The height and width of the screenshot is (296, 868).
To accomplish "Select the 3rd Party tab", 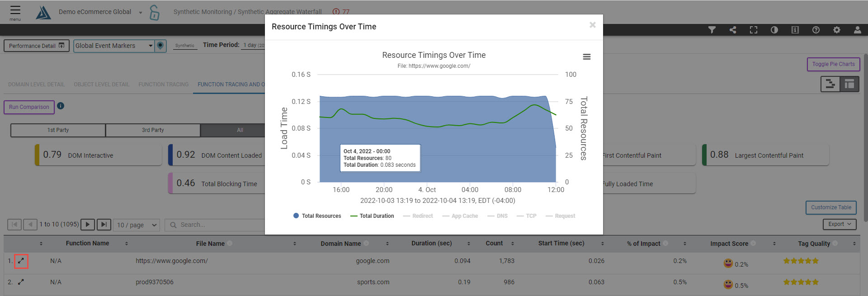I will click(153, 130).
